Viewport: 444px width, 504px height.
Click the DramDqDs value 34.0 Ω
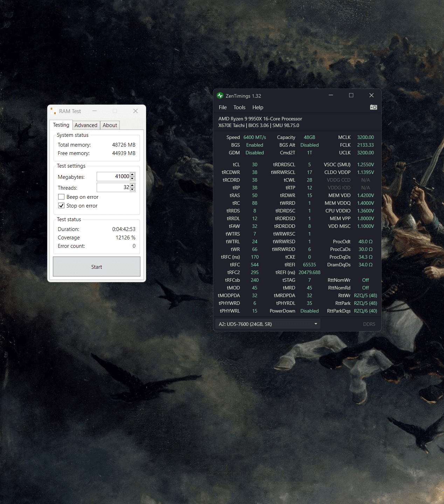pos(366,265)
